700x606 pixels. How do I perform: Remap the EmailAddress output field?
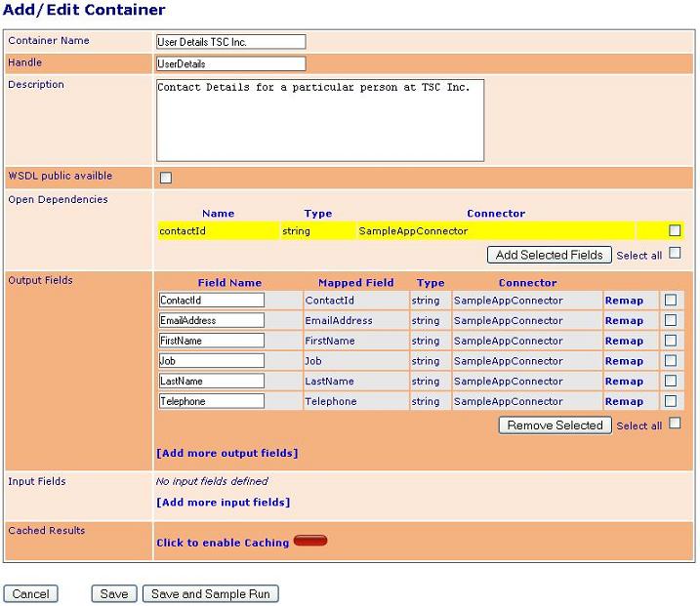point(624,320)
